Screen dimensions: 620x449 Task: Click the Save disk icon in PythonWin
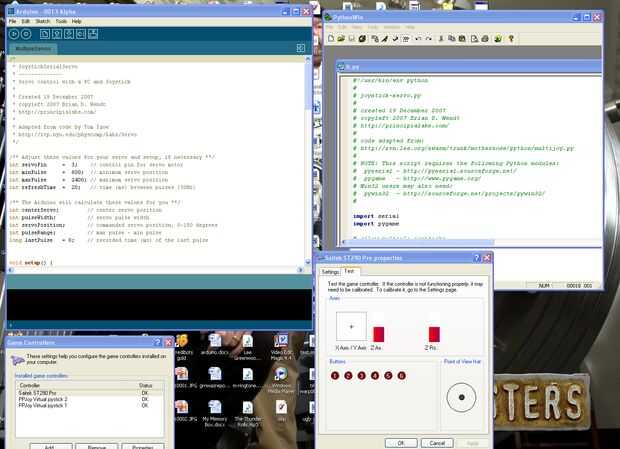click(351, 39)
